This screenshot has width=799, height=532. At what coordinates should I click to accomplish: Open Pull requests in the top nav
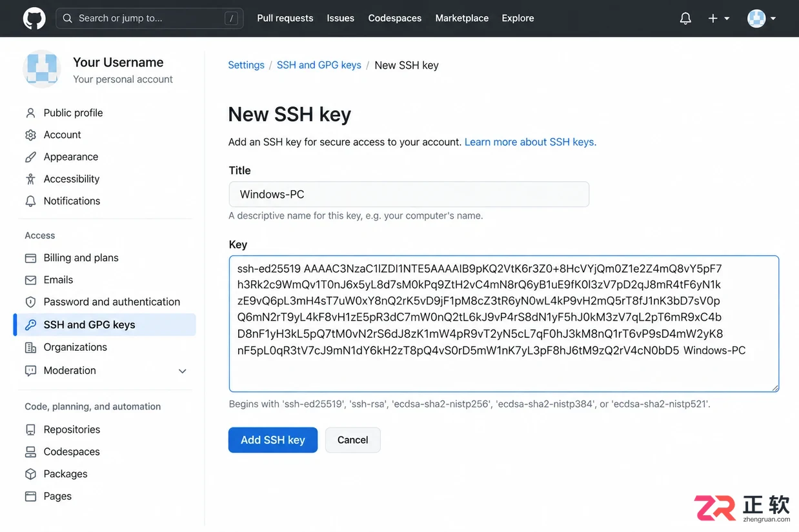point(285,18)
